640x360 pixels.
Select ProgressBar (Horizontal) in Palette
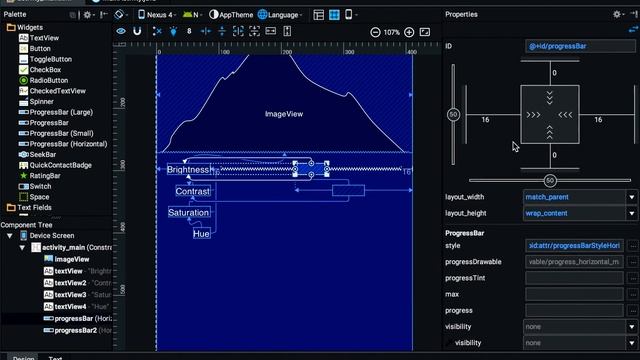63,144
